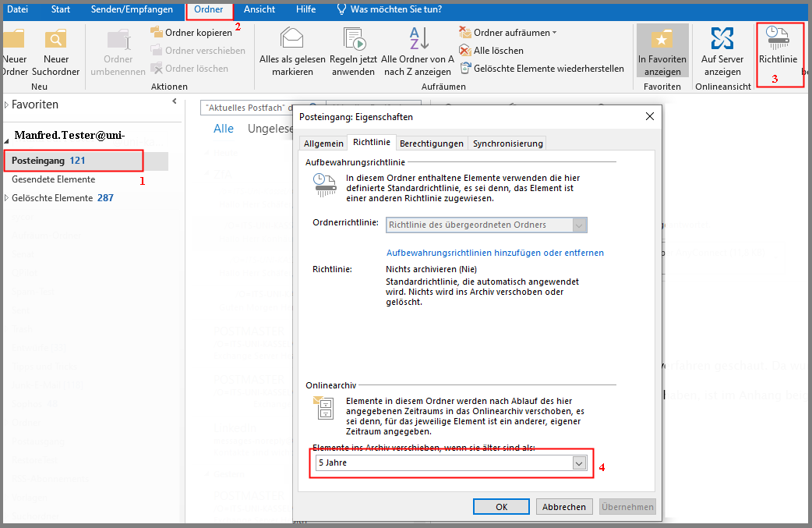This screenshot has width=812, height=528.
Task: Click the Neuer Suchordner icon
Action: [x=56, y=39]
